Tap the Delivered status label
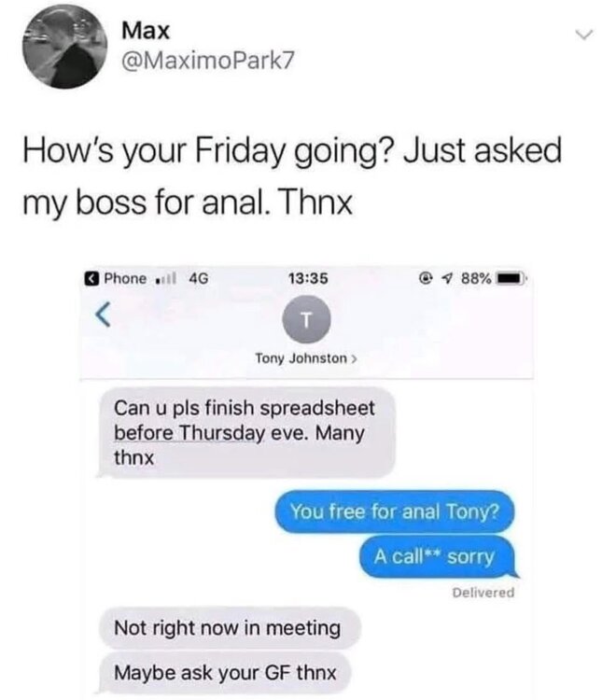Screen dimensions: 616x700 pyautogui.click(x=483, y=593)
